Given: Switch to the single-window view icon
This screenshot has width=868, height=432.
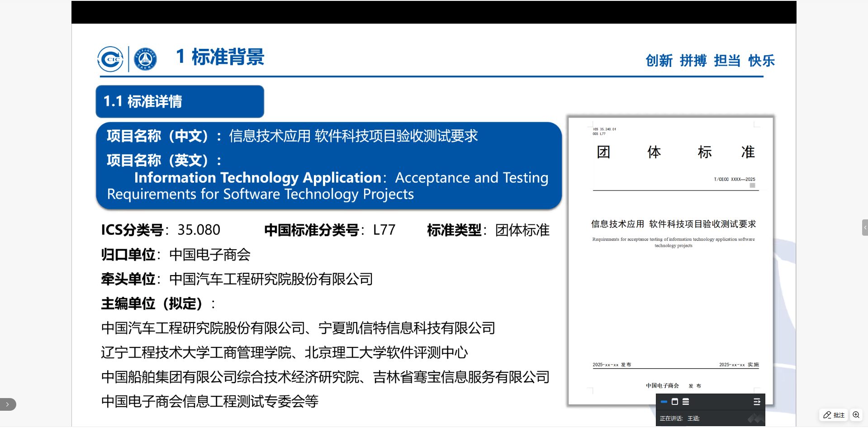Looking at the screenshot, I should (674, 402).
